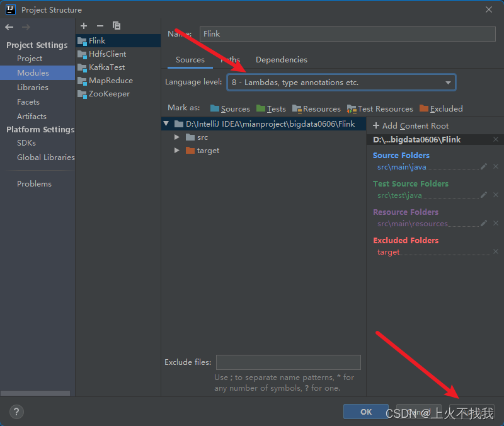Open Problems page
The width and height of the screenshot is (504, 426).
[x=34, y=184]
